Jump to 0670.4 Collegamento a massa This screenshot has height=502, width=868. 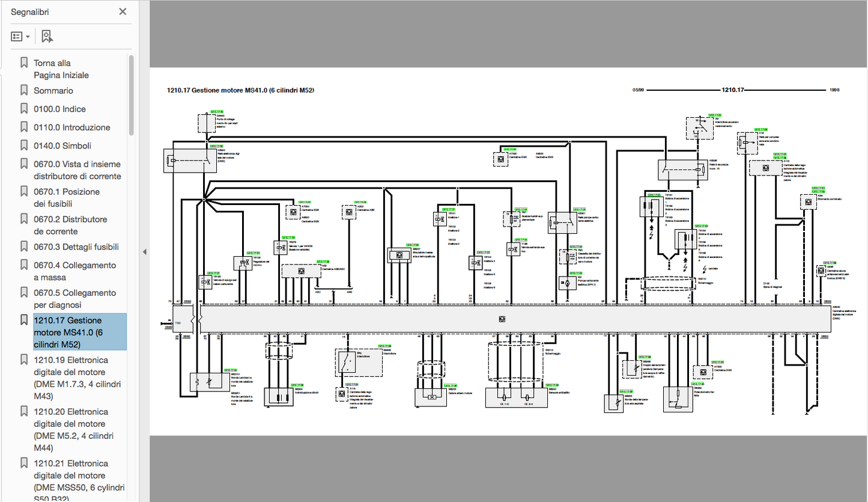(74, 271)
